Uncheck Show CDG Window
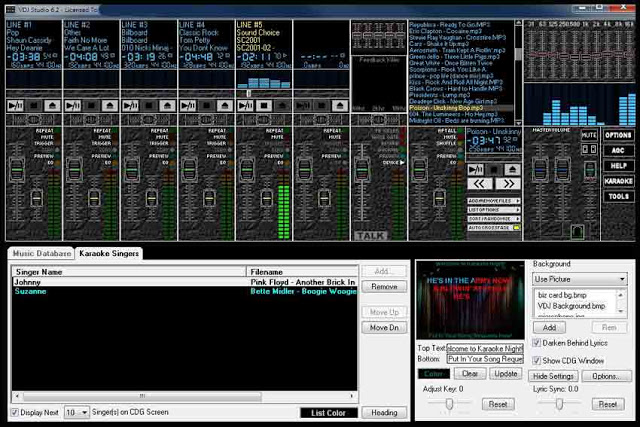This screenshot has height=427, width=640. click(x=537, y=360)
